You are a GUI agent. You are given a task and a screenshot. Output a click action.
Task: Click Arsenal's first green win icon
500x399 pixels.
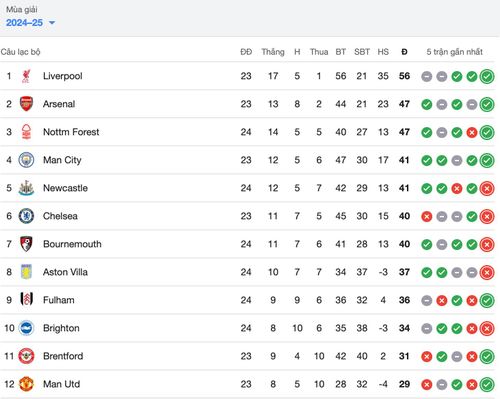(x=427, y=105)
